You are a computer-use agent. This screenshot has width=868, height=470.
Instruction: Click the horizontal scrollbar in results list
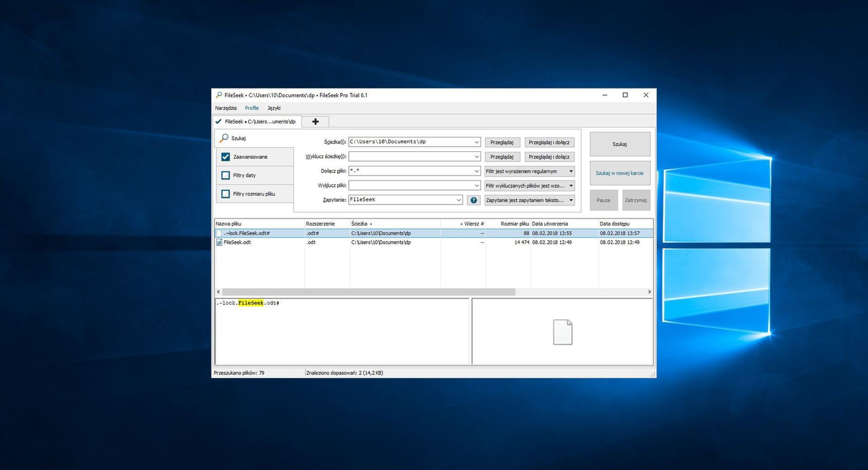(x=368, y=292)
